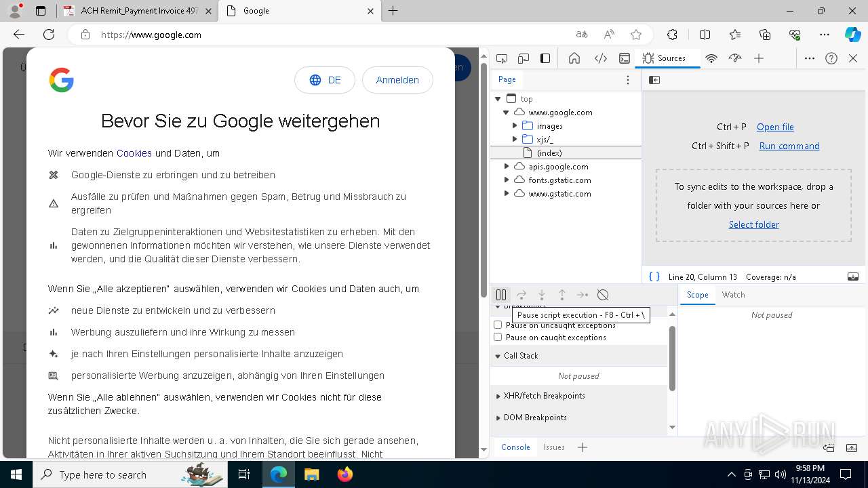Open the Issues drawer tab

point(554,447)
